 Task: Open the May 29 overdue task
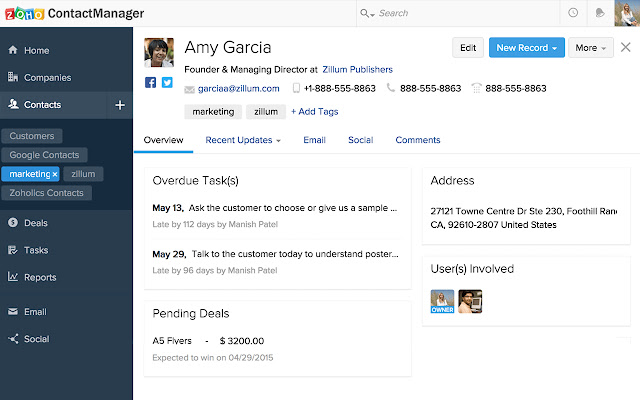pyautogui.click(x=275, y=254)
